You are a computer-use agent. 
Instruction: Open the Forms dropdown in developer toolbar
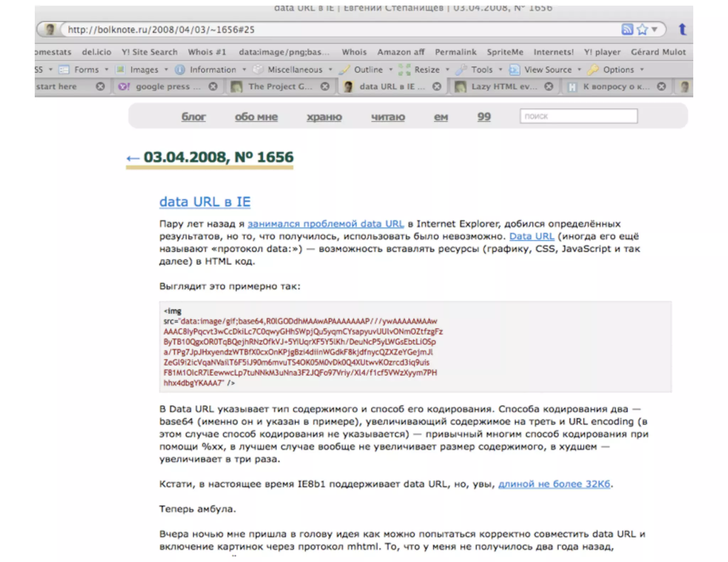86,70
